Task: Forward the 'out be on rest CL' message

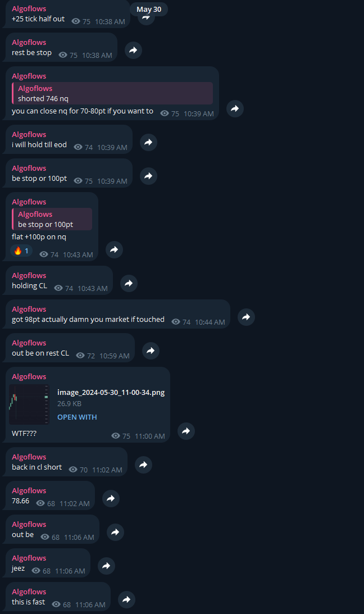Action: [151, 351]
